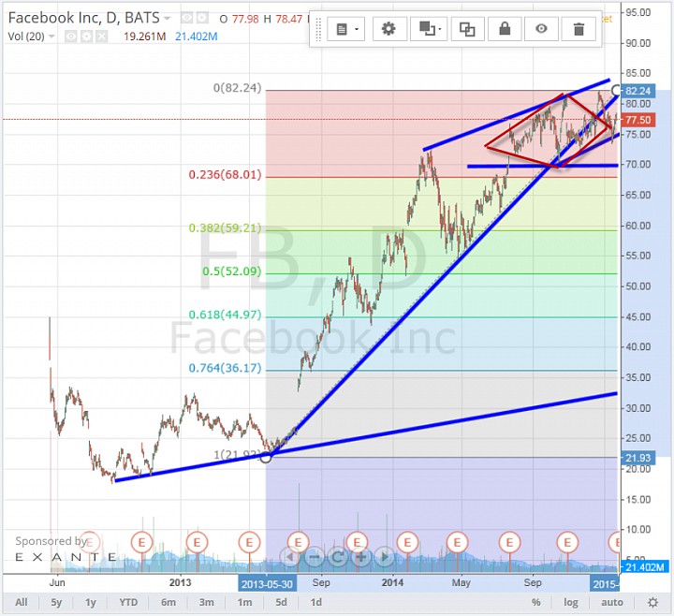
Task: Expand the Facebook Inc symbol dropdown arrow
Action: (x=168, y=18)
